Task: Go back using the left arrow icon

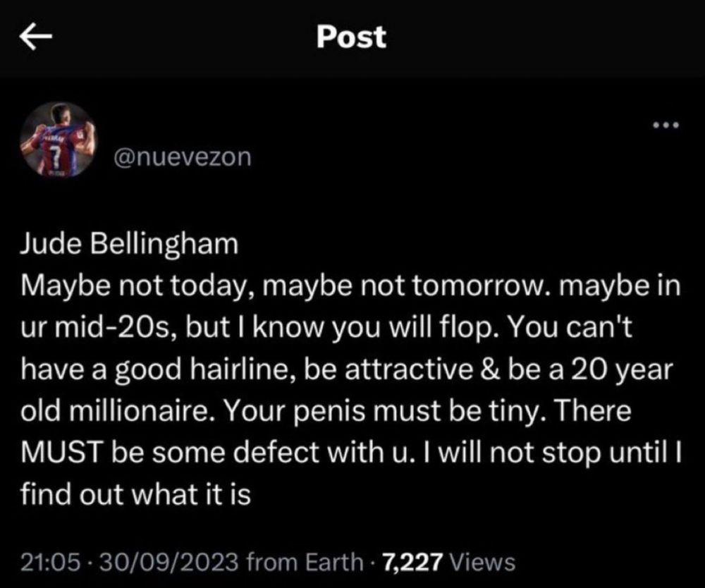Action: click(x=36, y=37)
